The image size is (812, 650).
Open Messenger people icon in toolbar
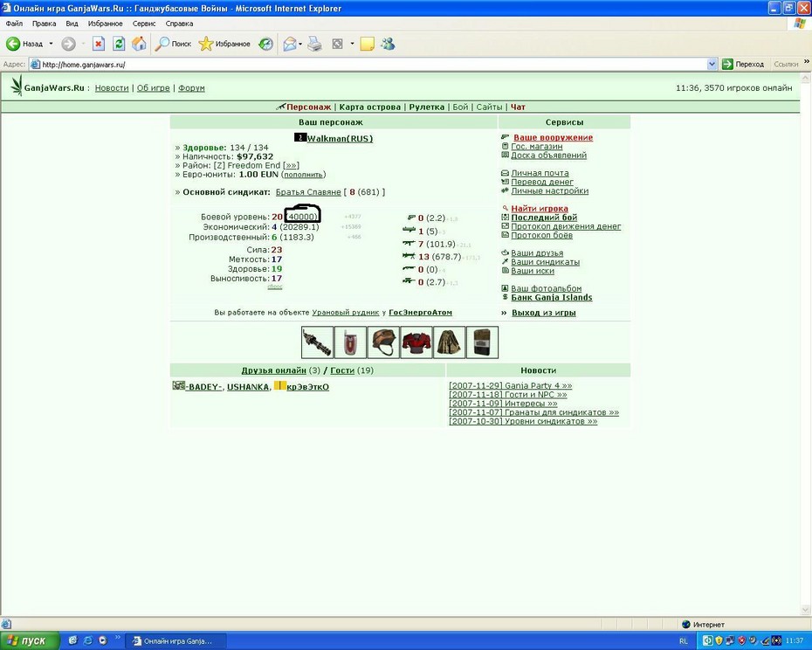pos(388,44)
